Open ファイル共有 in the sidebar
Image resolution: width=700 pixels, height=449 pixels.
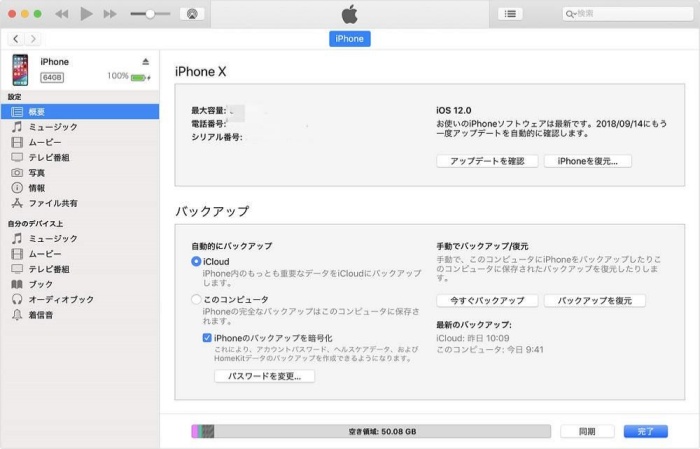pyautogui.click(x=80, y=203)
